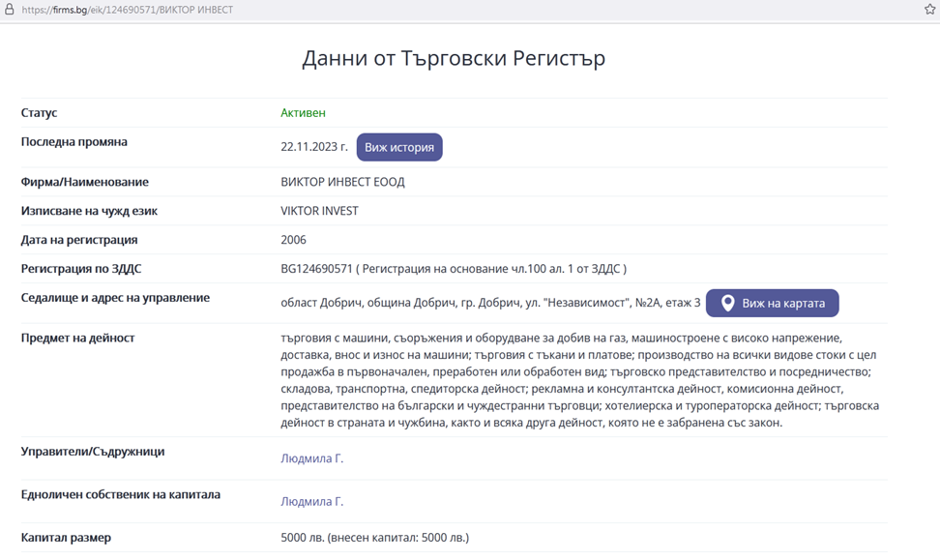
Task: Click the Регистрация по ЗДДС row label
Action: coord(81,269)
